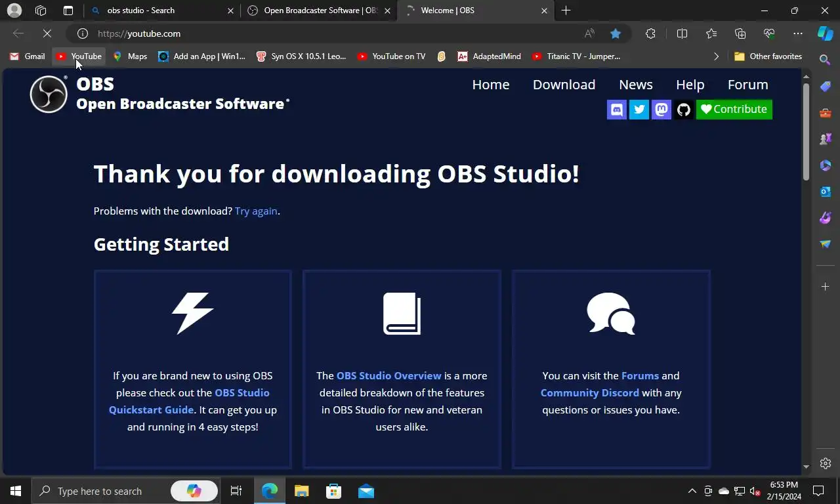Open the OBS GitHub icon link
Viewport: 840px width, 504px height.
(684, 110)
